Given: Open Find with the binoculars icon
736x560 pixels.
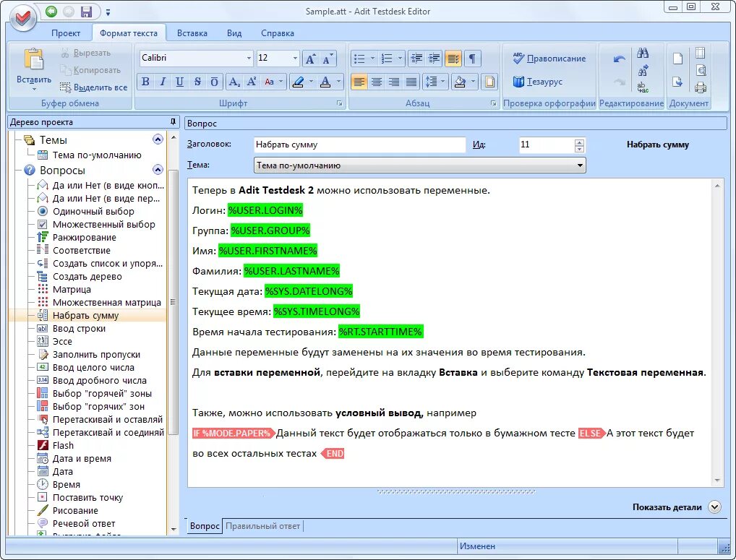Looking at the screenshot, I should coord(643,53).
